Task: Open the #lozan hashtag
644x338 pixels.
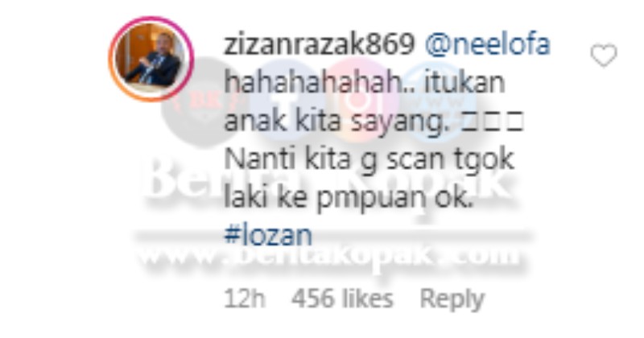Action: pos(268,235)
